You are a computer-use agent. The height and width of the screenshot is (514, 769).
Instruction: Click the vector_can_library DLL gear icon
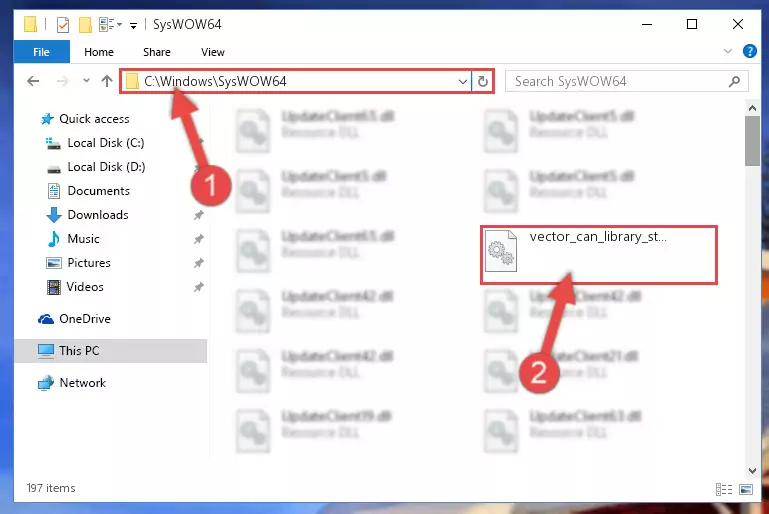click(501, 251)
